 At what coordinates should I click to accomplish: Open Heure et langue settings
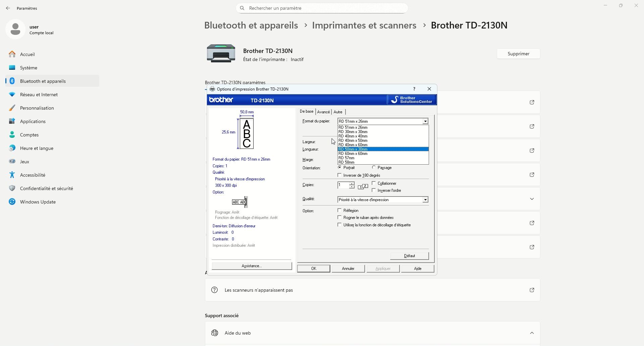coord(52,148)
